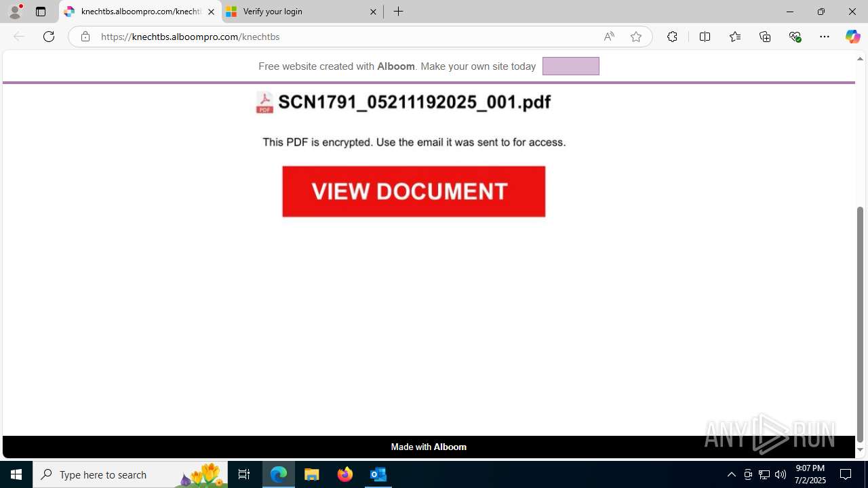868x488 pixels.
Task: Open the Collections panel
Action: (x=765, y=37)
